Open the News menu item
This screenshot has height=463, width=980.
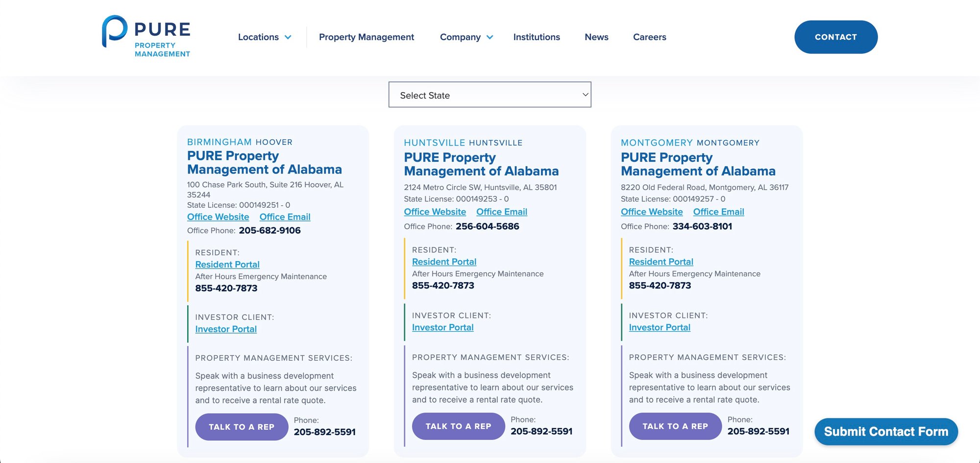click(x=596, y=37)
